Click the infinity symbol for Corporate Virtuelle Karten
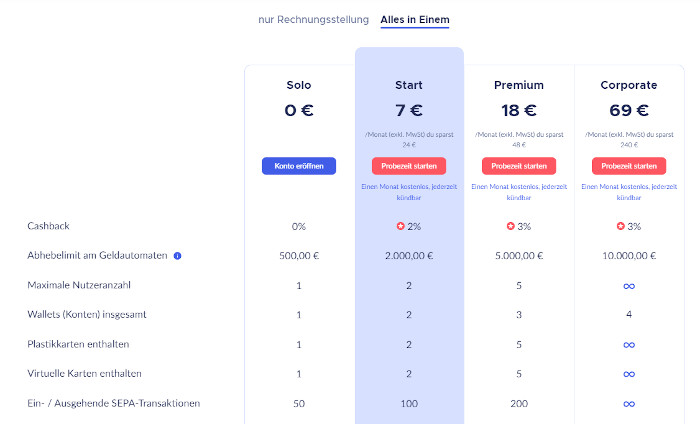 (x=629, y=374)
